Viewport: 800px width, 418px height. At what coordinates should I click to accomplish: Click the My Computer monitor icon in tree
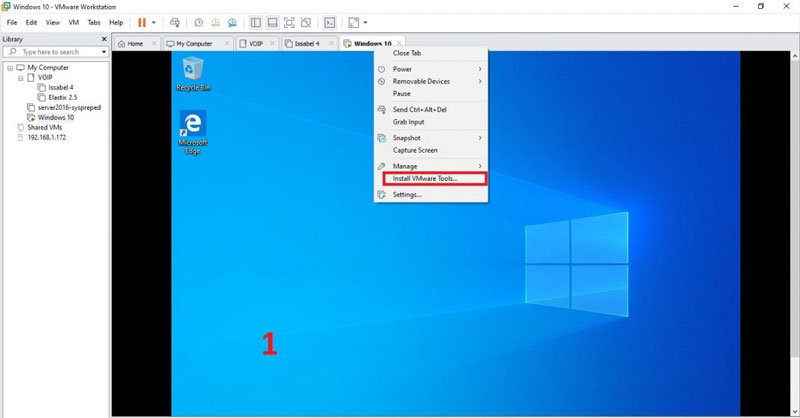coord(20,67)
